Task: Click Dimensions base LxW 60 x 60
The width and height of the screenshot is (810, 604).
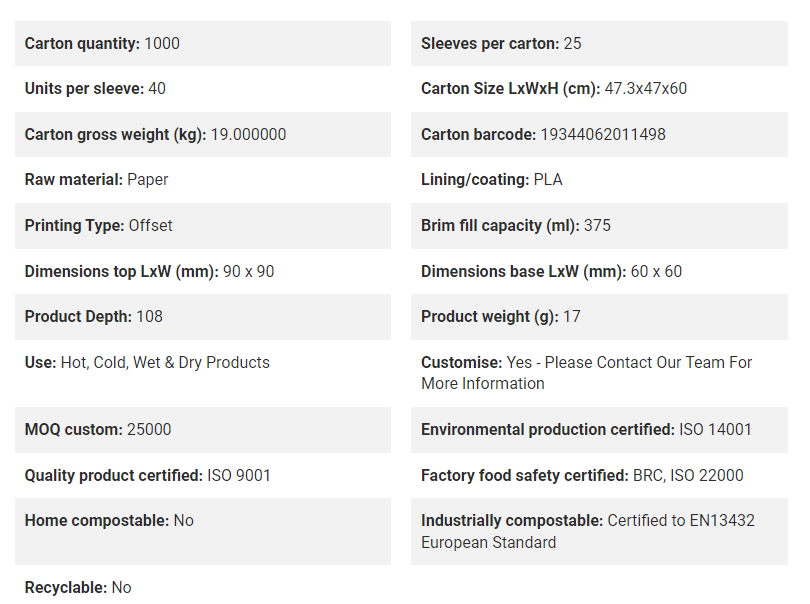Action: pos(599,271)
